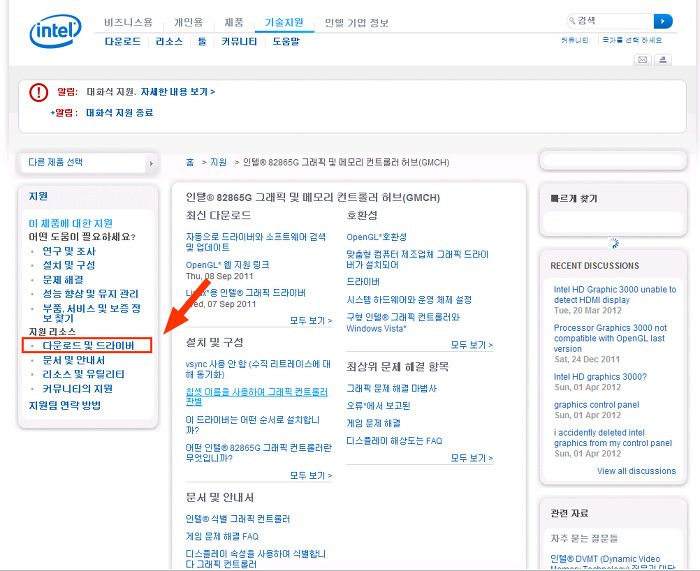The width and height of the screenshot is (700, 571).
Task: Click View all discussions link
Action: 636,471
